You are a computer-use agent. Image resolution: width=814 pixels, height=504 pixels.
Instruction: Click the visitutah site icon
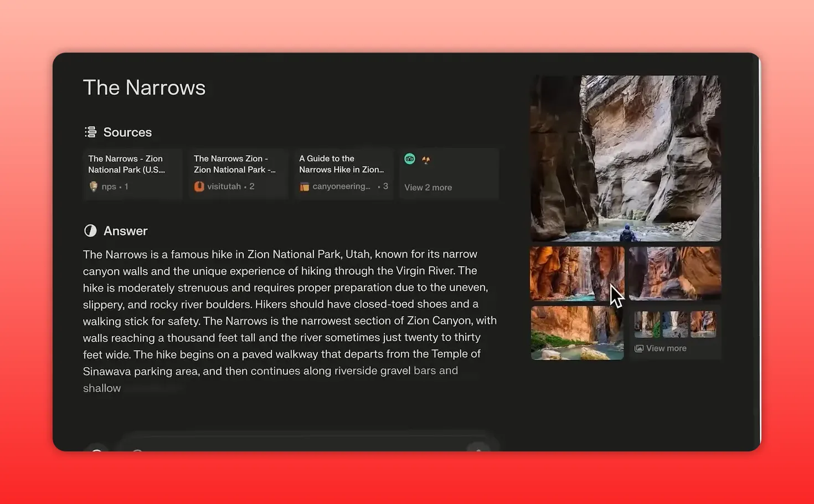pos(199,186)
